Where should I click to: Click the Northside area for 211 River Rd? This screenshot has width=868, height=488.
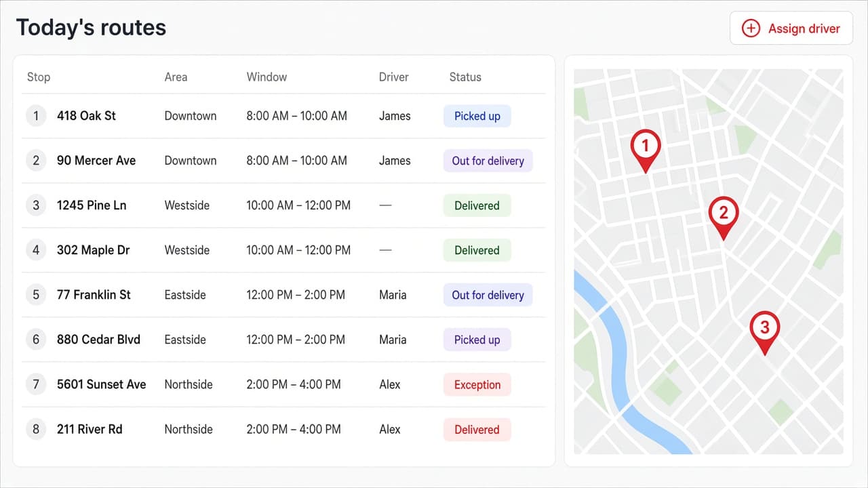click(x=189, y=429)
